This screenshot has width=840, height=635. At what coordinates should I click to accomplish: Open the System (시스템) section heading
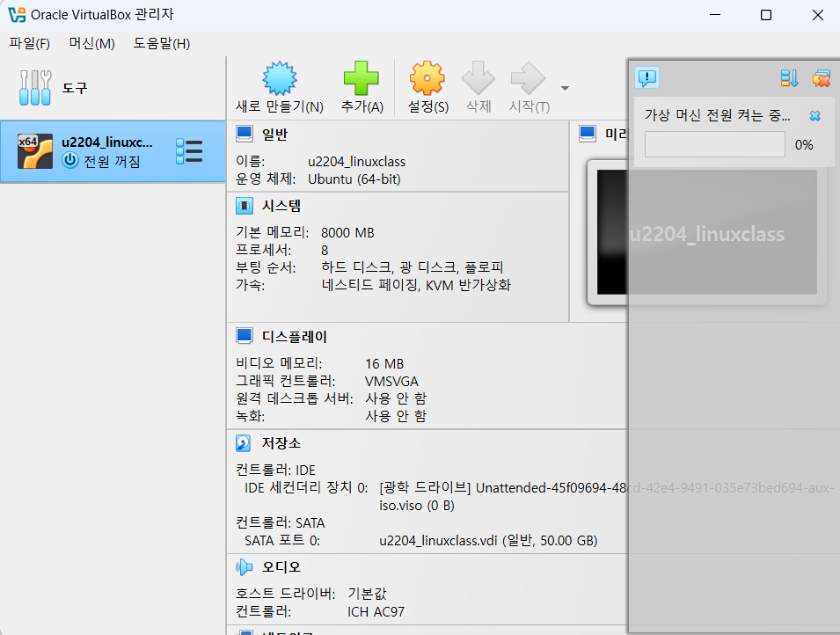tap(281, 206)
